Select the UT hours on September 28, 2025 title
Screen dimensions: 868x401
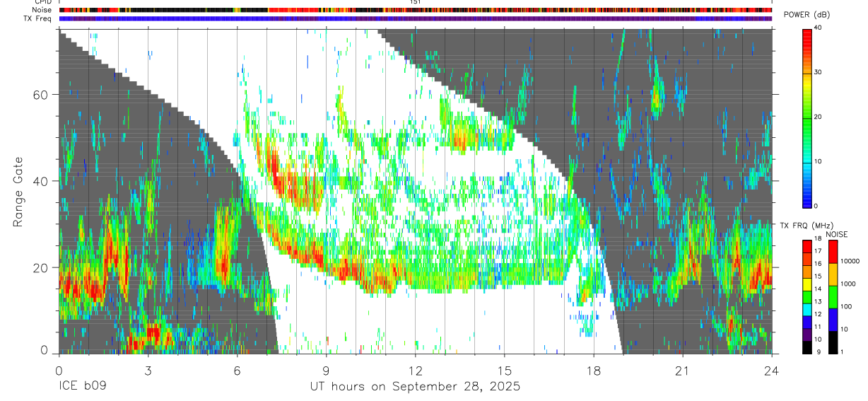[415, 387]
